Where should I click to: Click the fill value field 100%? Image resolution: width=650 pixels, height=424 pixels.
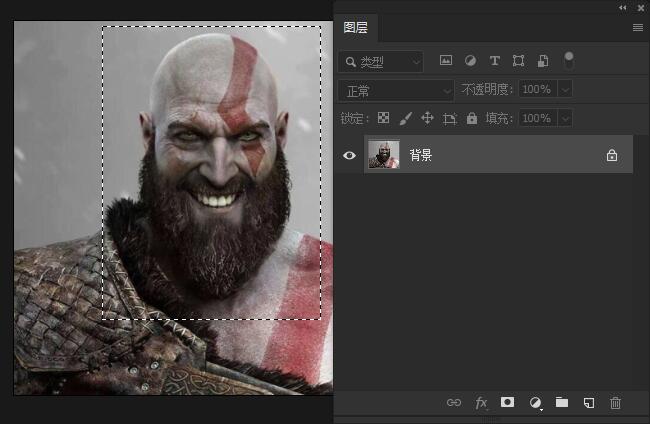538,118
